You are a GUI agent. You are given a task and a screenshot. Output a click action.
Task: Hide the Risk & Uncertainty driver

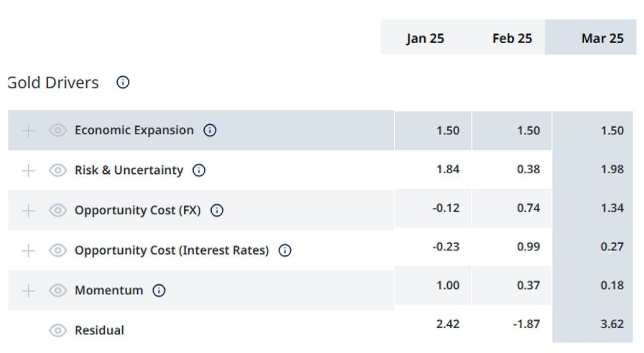click(x=58, y=171)
